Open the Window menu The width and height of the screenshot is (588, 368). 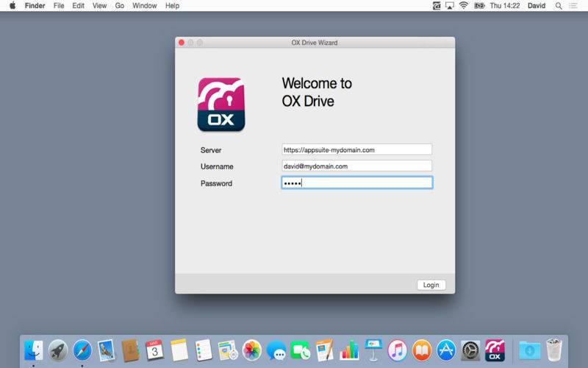(x=144, y=6)
